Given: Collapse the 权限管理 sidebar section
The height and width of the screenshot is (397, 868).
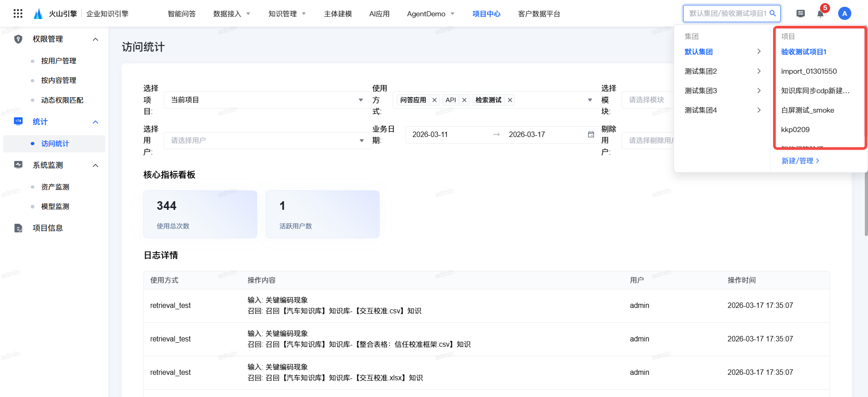Looking at the screenshot, I should click(x=95, y=39).
